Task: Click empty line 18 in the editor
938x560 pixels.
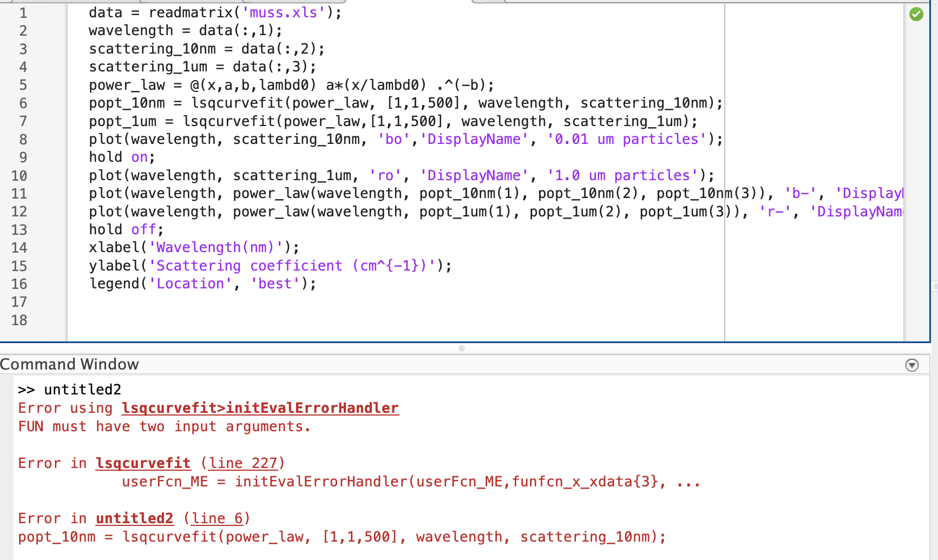Action: coord(162,320)
